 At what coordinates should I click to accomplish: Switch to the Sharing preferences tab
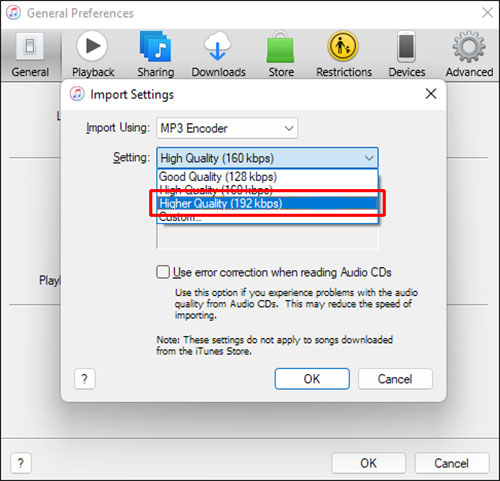tap(156, 55)
